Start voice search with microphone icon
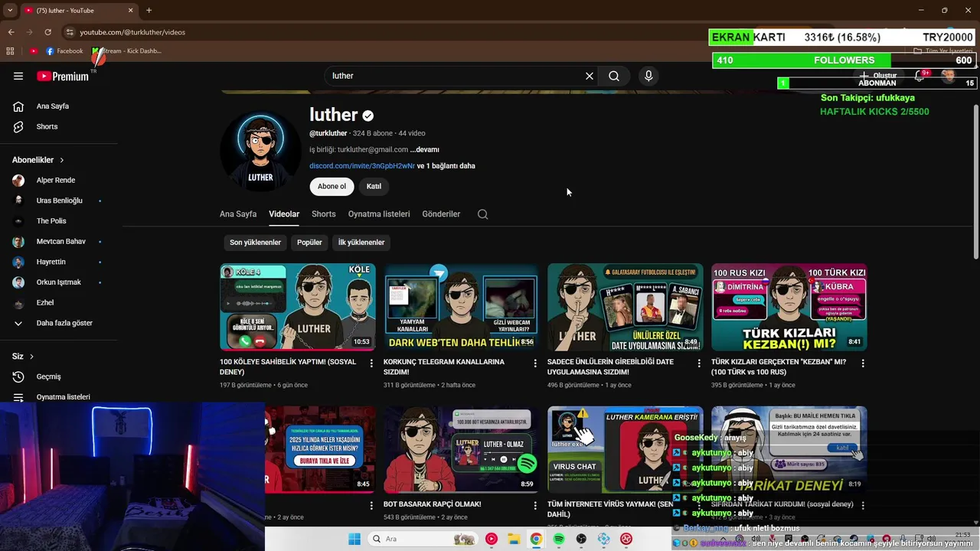 click(x=648, y=76)
